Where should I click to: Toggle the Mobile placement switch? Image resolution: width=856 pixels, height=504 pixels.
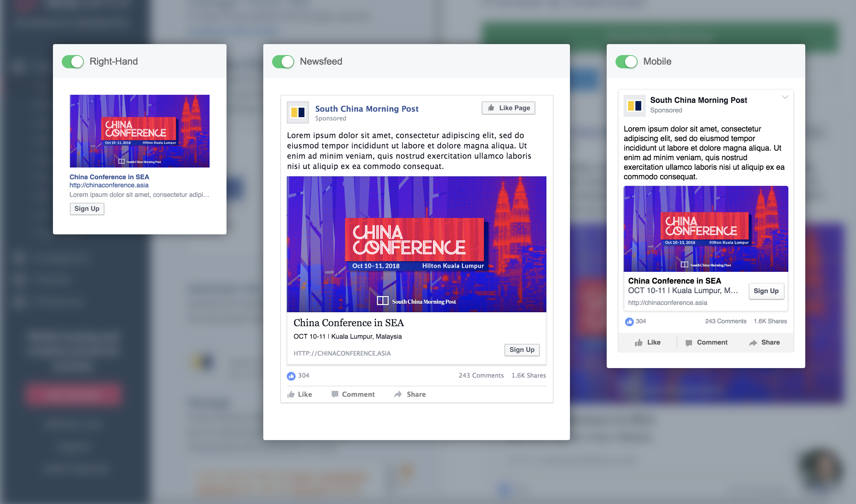[x=627, y=62]
